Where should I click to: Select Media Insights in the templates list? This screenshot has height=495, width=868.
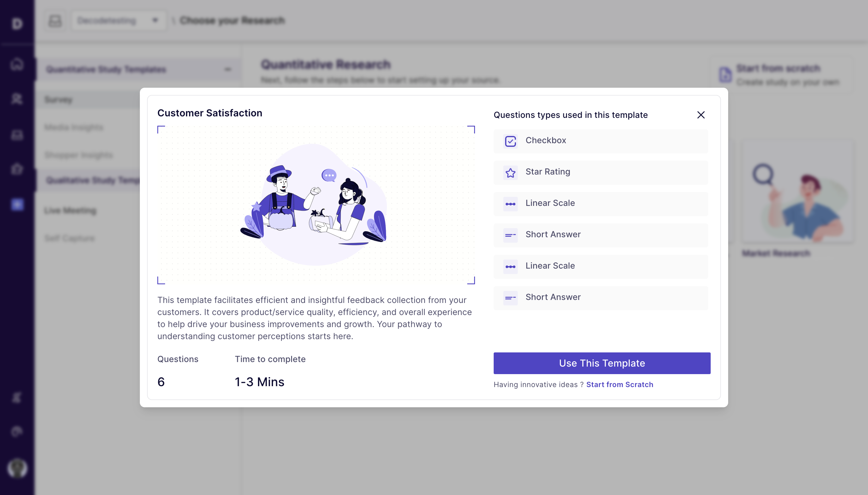(74, 128)
